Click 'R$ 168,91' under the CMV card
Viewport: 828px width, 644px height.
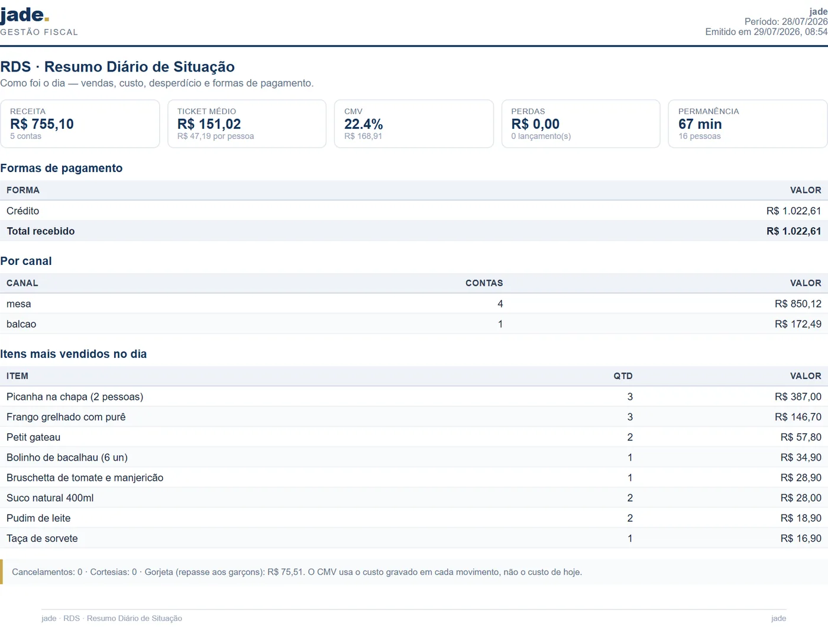(x=363, y=136)
